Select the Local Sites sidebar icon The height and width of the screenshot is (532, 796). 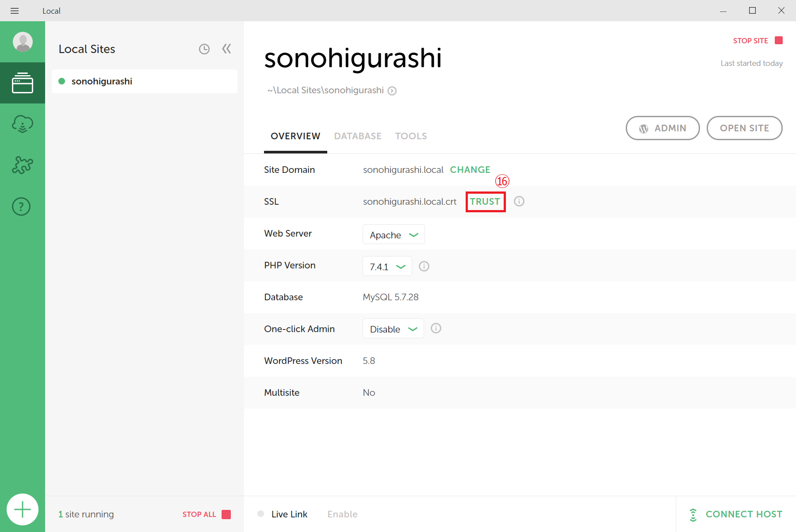pyautogui.click(x=23, y=83)
